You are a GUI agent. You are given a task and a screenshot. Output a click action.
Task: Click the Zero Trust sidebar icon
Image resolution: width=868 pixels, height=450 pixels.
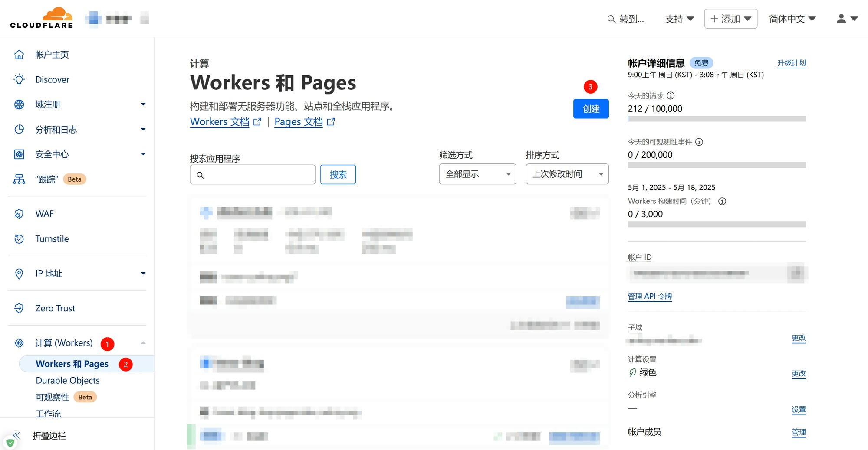point(19,308)
